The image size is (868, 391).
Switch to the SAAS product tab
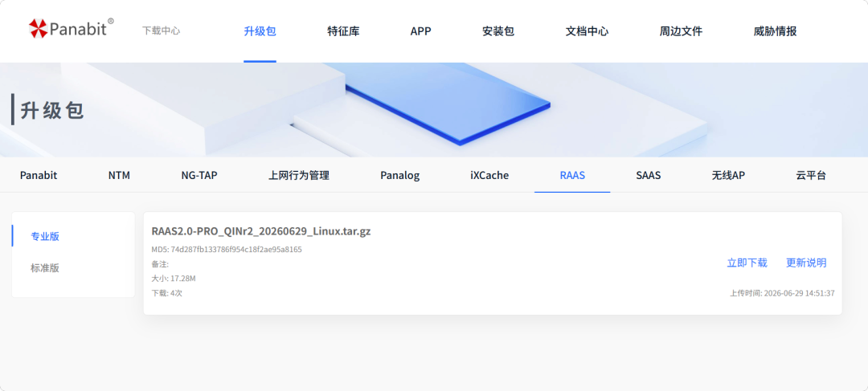pos(649,175)
